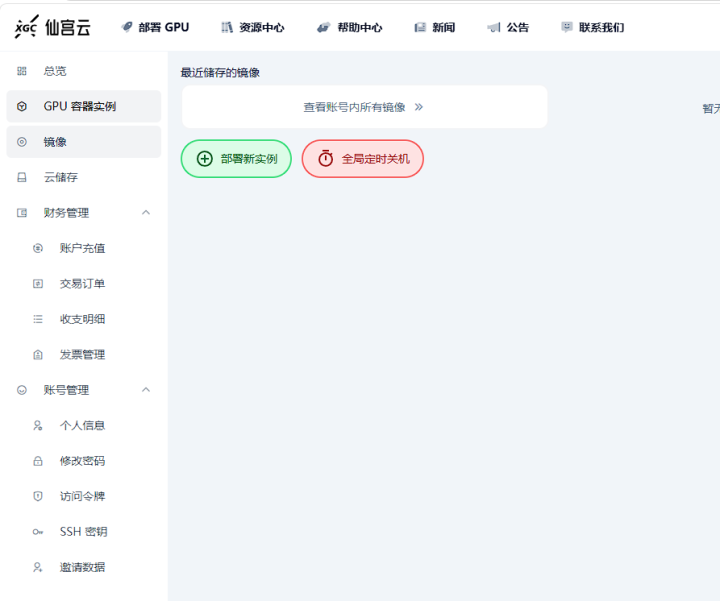Open 资源中心 in top navigation
720x601 pixels.
click(252, 28)
